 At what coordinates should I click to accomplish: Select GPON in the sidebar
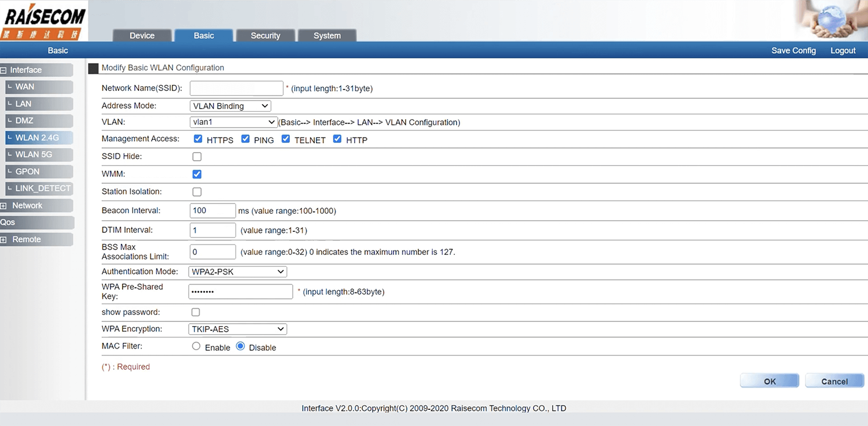click(x=27, y=172)
